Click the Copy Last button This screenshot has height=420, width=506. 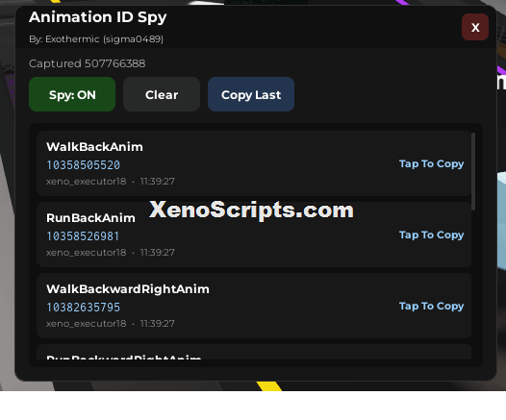click(x=251, y=94)
